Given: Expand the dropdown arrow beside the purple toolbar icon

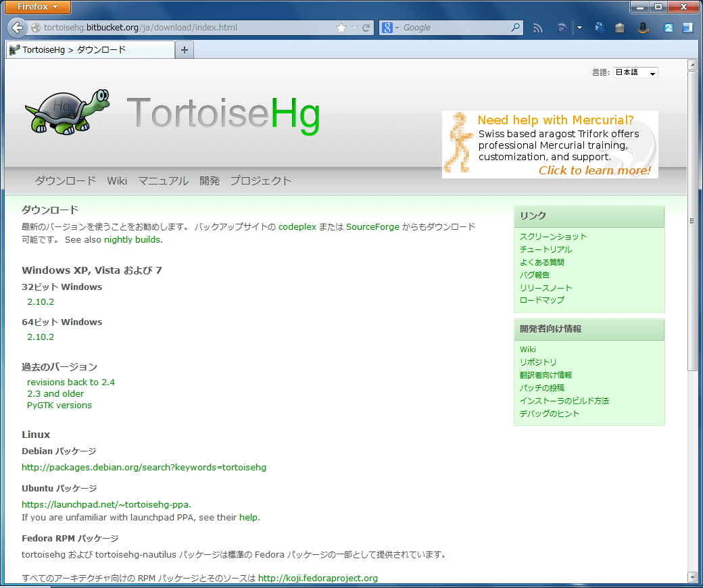Looking at the screenshot, I should tap(580, 28).
